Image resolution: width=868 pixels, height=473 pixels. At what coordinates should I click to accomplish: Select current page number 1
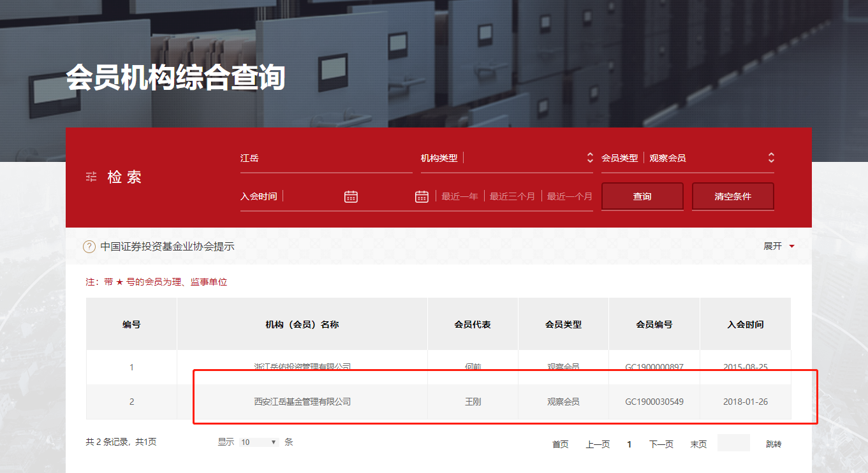coord(629,444)
